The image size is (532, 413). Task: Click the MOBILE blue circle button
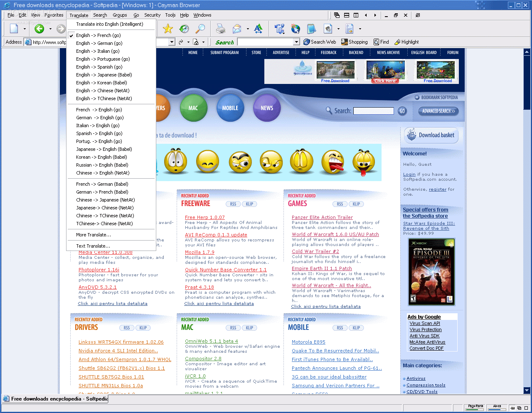pyautogui.click(x=230, y=108)
